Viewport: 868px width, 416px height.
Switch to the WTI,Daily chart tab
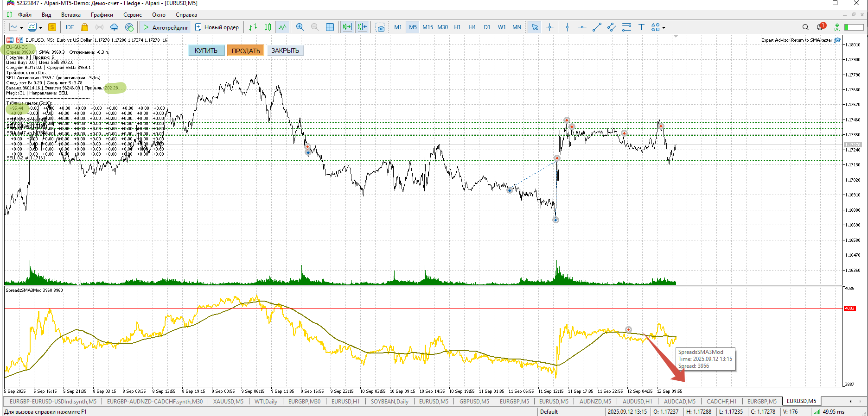coord(266,401)
